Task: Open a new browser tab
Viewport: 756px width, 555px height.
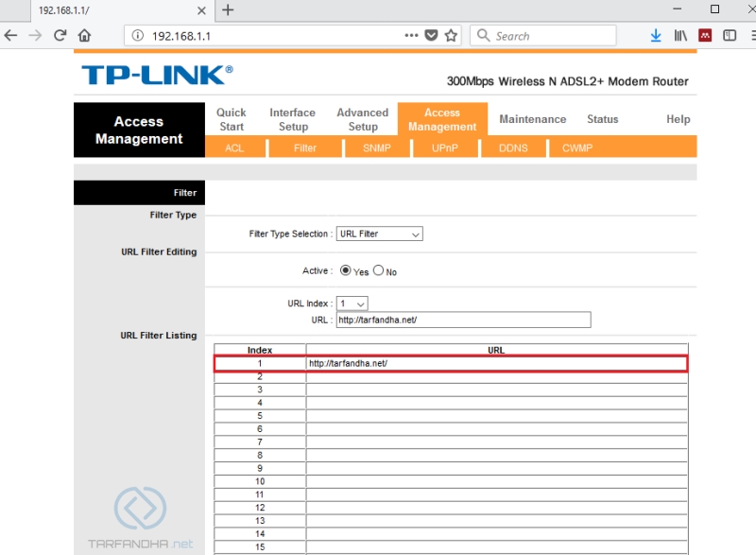Action: (x=228, y=10)
